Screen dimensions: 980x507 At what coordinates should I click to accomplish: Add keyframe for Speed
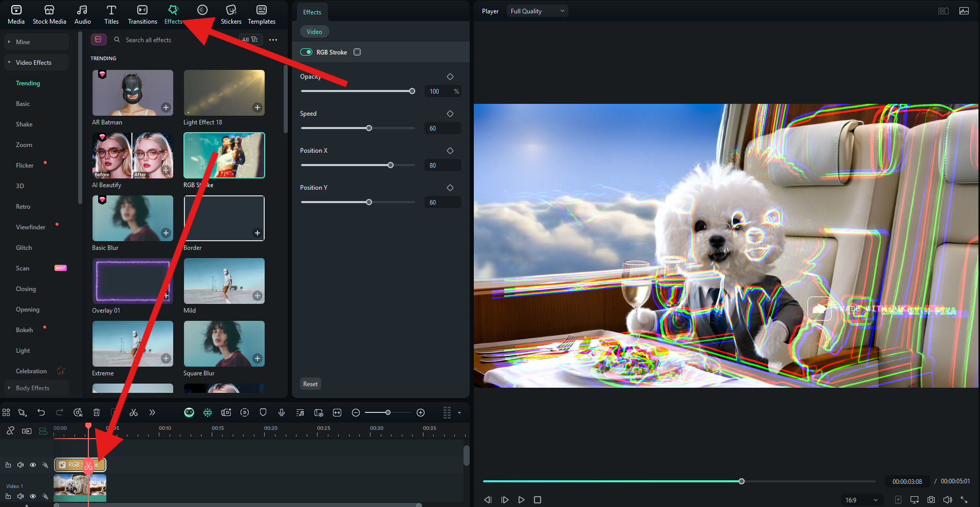pos(450,114)
